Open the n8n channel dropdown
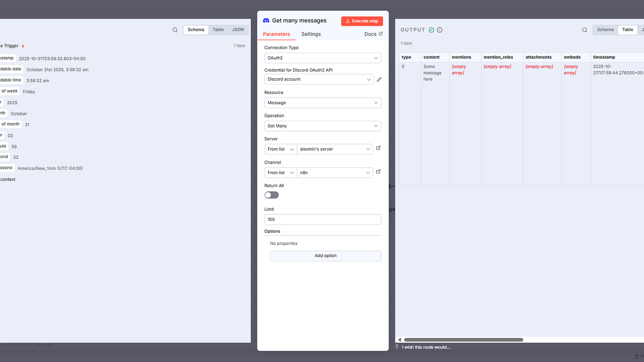The height and width of the screenshot is (362, 644). pos(335,173)
